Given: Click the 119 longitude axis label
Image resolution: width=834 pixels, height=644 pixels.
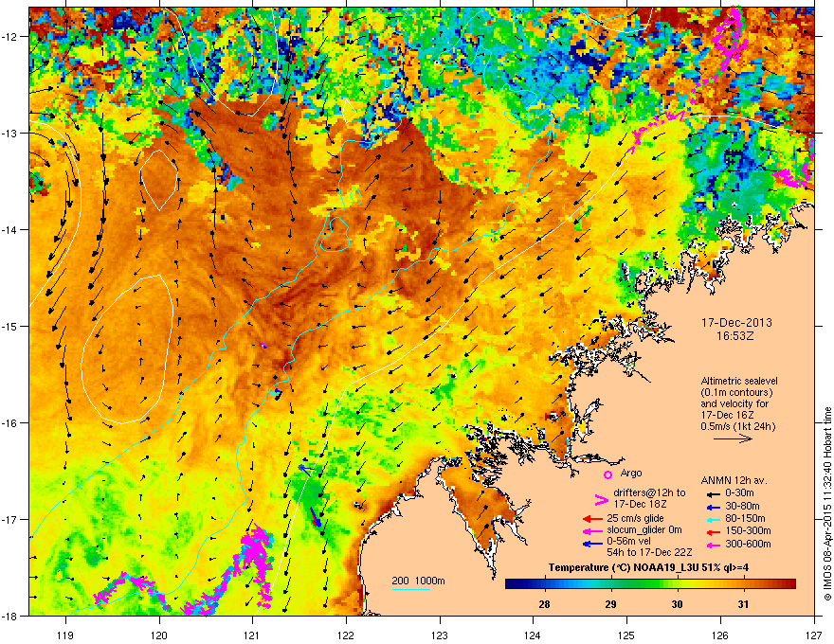Looking at the screenshot, I should (x=66, y=635).
